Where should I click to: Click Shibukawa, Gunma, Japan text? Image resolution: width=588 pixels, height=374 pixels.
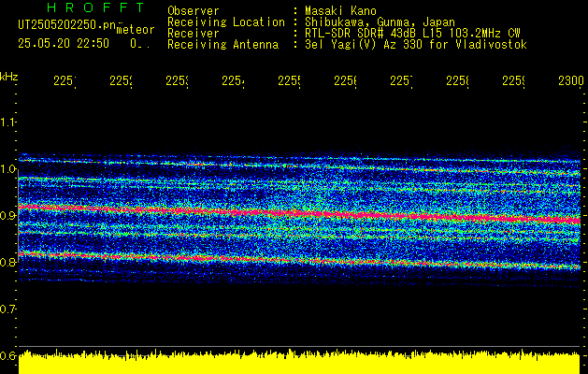click(380, 22)
